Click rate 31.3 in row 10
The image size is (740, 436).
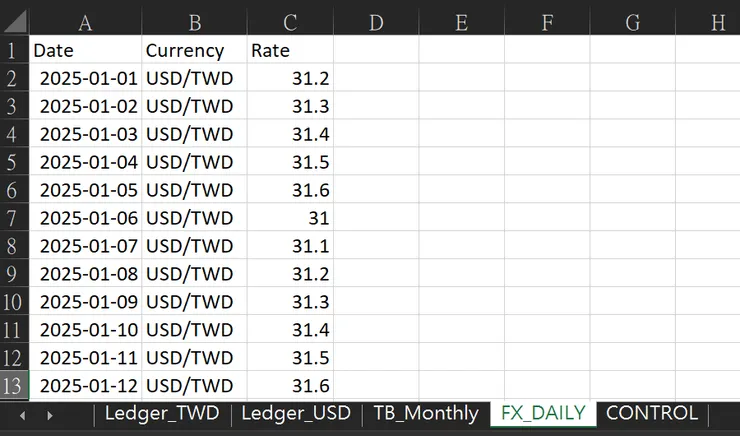tap(290, 301)
